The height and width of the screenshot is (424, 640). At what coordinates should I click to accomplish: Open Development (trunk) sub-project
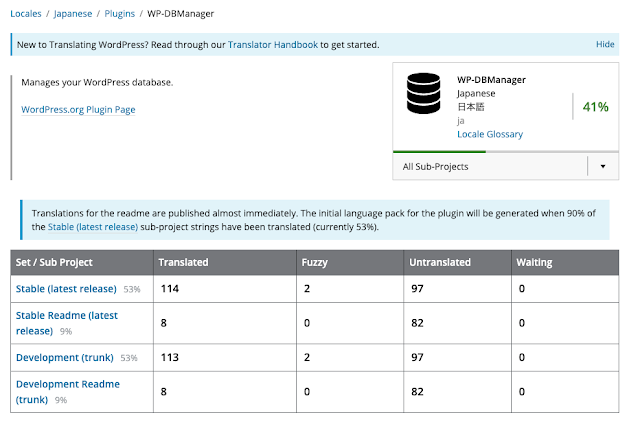tap(65, 357)
